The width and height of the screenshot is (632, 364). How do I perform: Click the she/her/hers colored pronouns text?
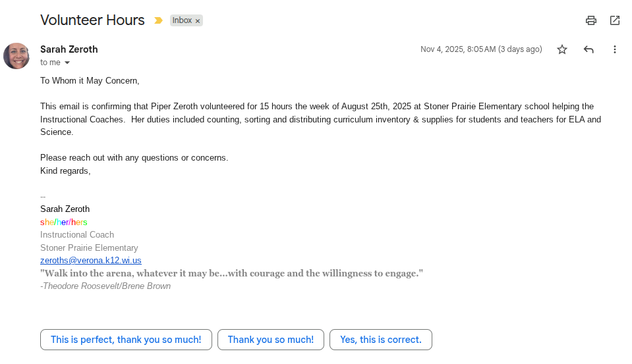(63, 222)
